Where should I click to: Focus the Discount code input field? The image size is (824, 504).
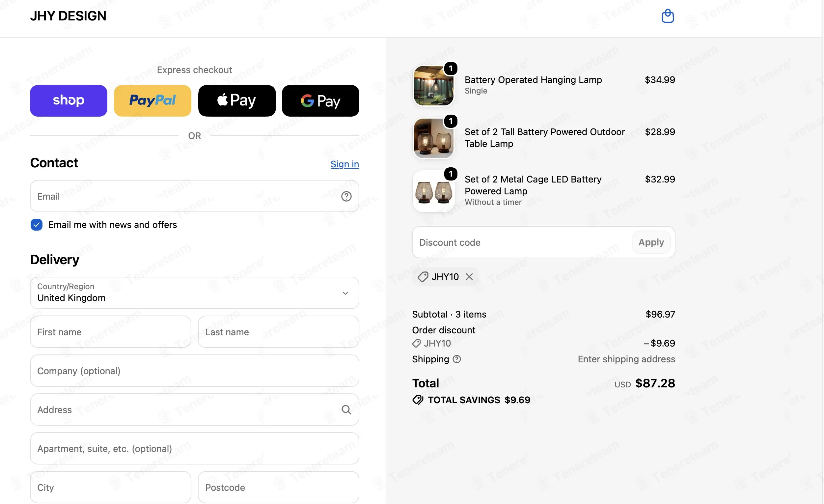pos(522,242)
